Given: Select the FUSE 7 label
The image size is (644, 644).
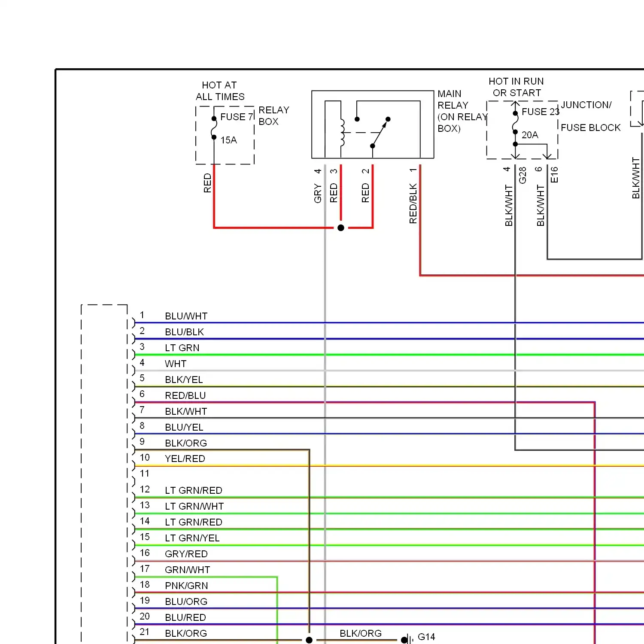Looking at the screenshot, I should pos(236,117).
